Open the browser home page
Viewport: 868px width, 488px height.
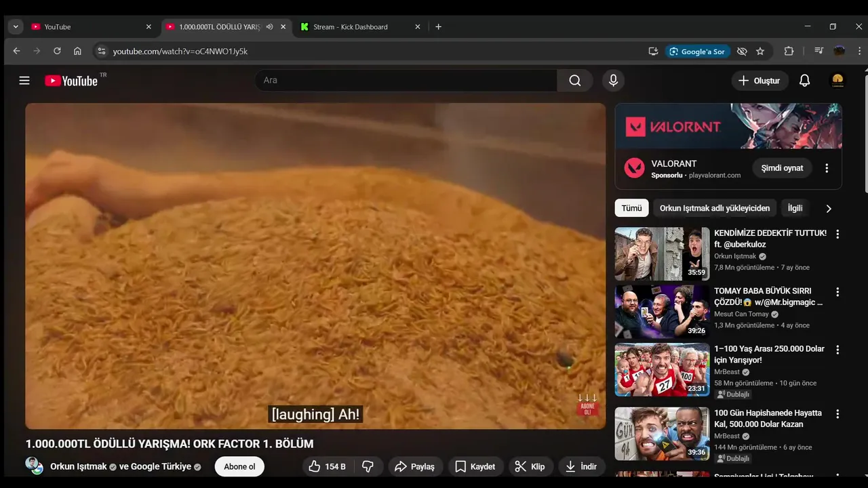coord(77,51)
